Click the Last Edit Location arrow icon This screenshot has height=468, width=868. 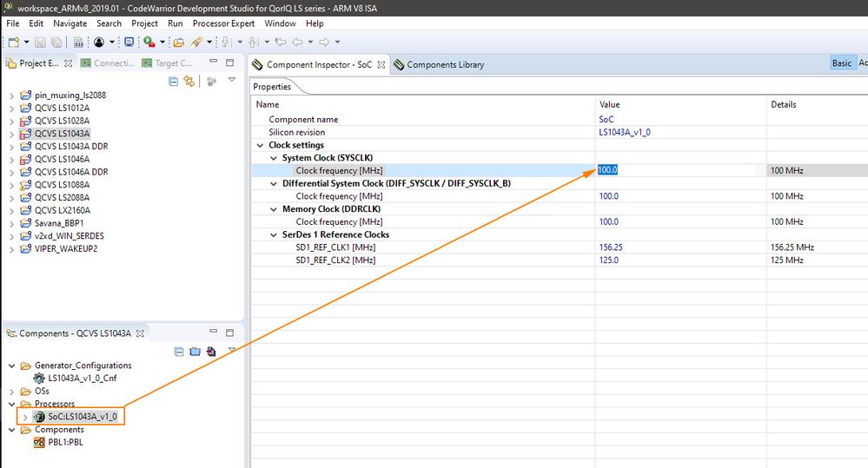point(281,42)
